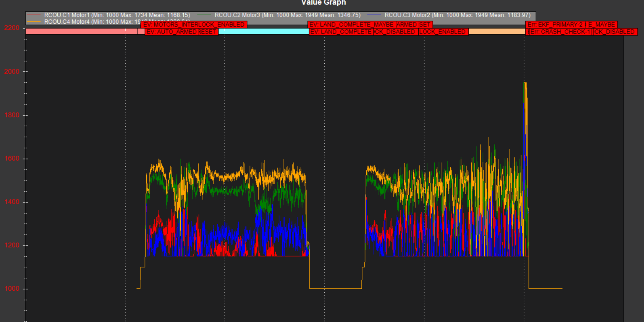Click the LOCK_ENABLED event label

[443, 32]
